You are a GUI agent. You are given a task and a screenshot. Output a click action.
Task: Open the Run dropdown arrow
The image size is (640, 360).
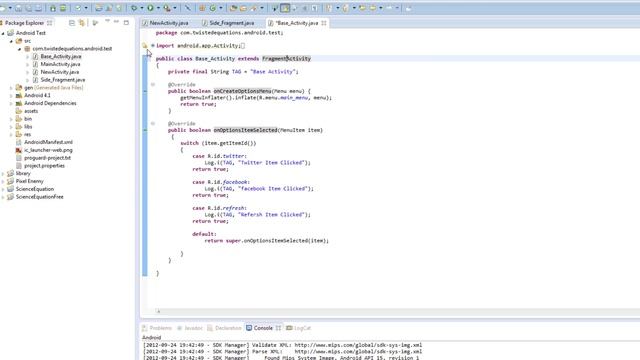[158, 8]
